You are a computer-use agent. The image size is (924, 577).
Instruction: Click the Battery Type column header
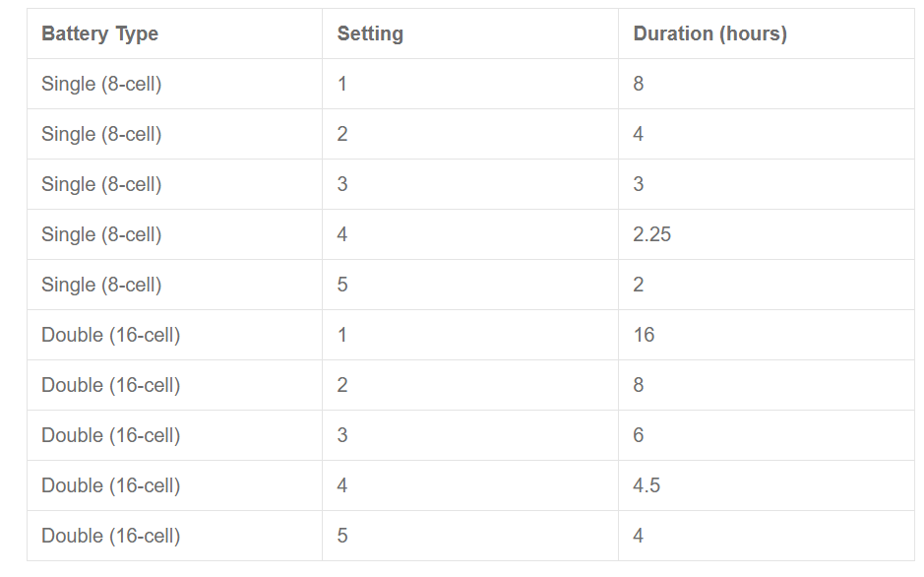(x=99, y=33)
